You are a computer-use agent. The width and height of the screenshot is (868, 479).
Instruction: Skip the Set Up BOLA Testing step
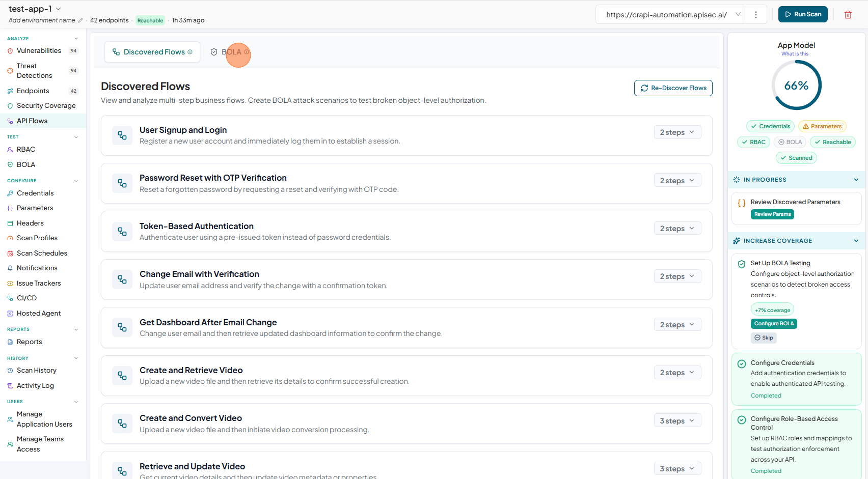coord(764,338)
